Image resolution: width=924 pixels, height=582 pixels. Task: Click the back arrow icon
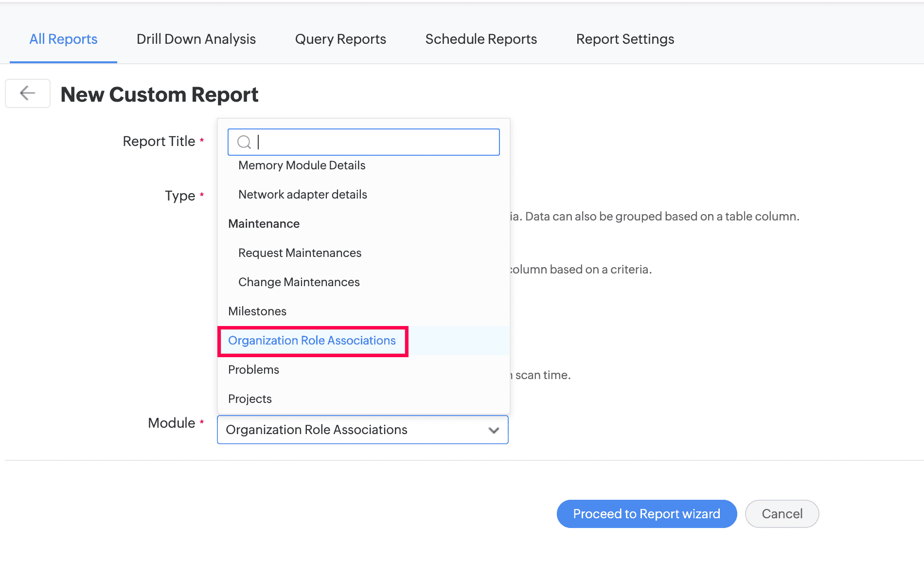(x=27, y=93)
